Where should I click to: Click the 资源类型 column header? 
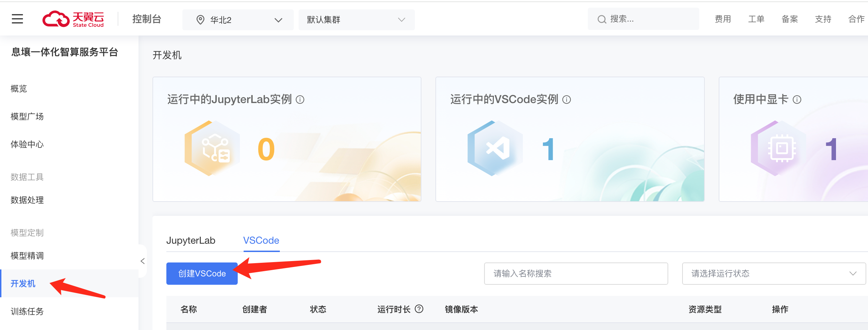(705, 309)
